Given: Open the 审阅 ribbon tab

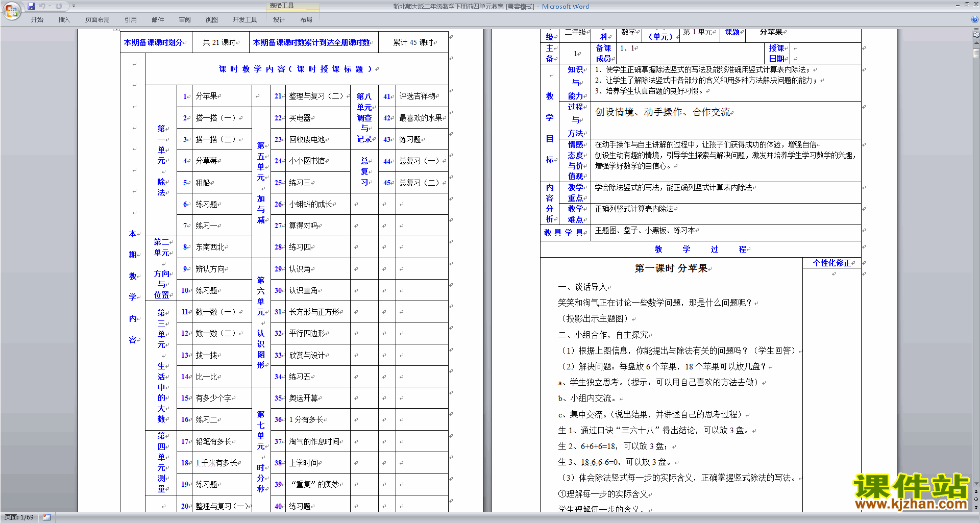Looking at the screenshot, I should click(185, 20).
